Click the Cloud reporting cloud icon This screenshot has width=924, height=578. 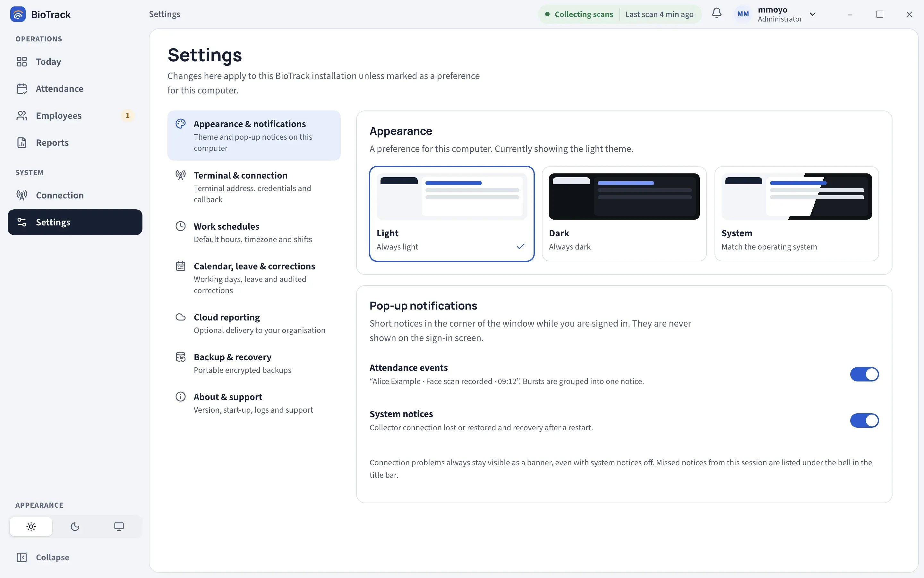click(x=181, y=317)
